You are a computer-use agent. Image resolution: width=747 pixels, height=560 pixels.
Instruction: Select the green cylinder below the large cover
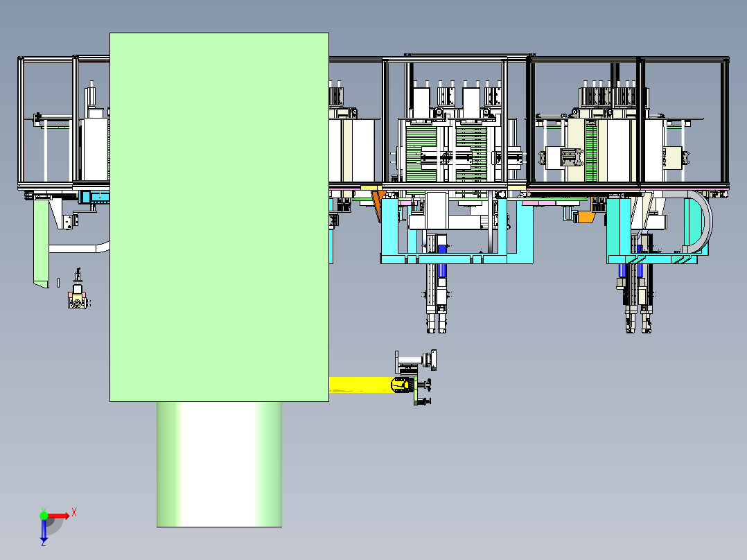tap(219, 464)
